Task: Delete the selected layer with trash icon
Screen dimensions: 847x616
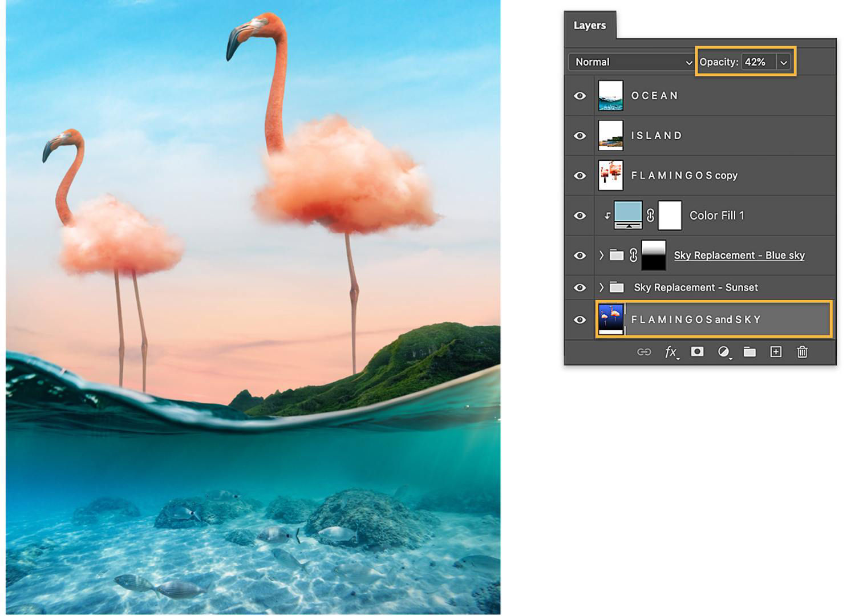Action: (x=802, y=352)
